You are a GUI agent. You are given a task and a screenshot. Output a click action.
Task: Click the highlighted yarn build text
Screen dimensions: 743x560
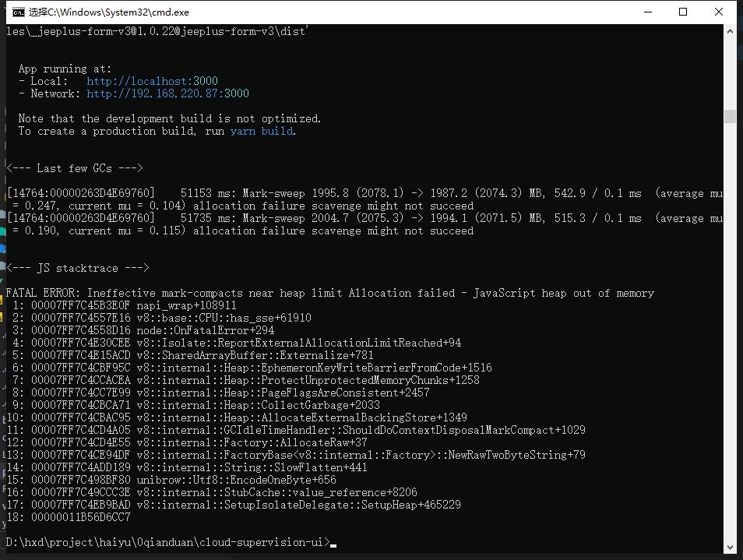261,131
